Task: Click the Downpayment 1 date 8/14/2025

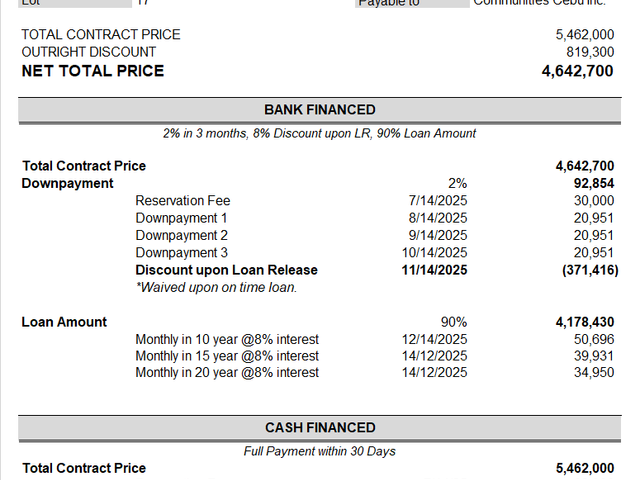Action: pyautogui.click(x=438, y=218)
